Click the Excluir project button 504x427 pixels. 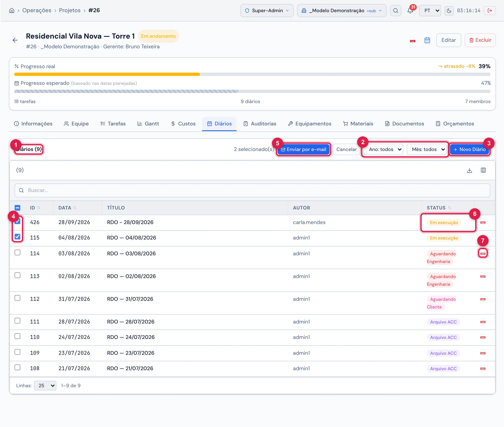point(480,40)
